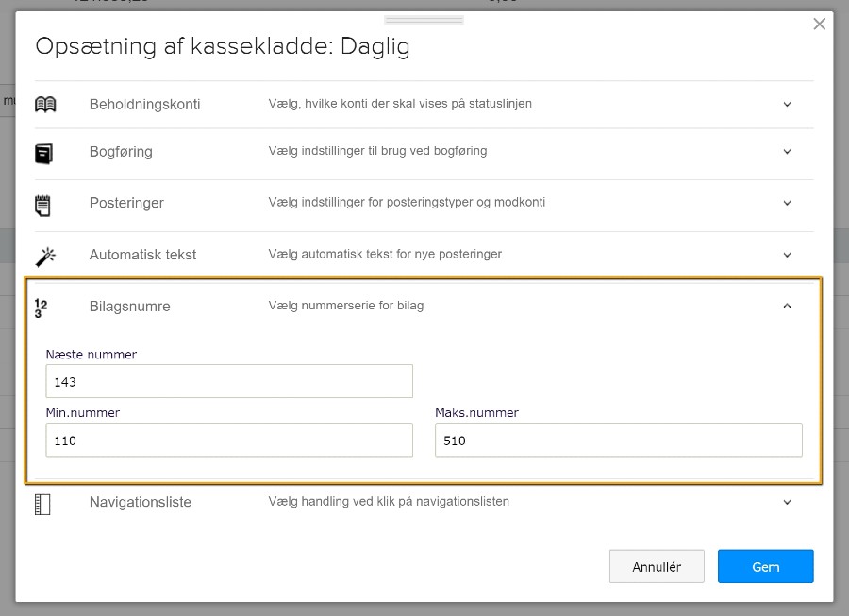Close the Opsætning af kassekladde dialog
The width and height of the screenshot is (849, 616).
coord(819,24)
